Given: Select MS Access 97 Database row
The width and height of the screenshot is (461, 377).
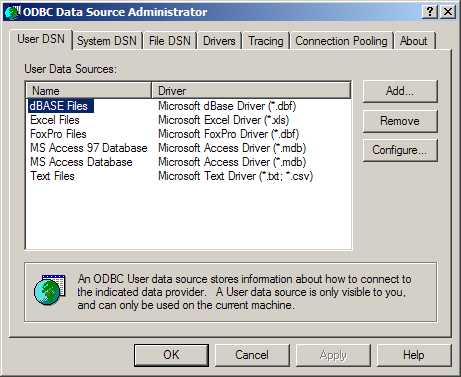Looking at the screenshot, I should (x=188, y=148).
